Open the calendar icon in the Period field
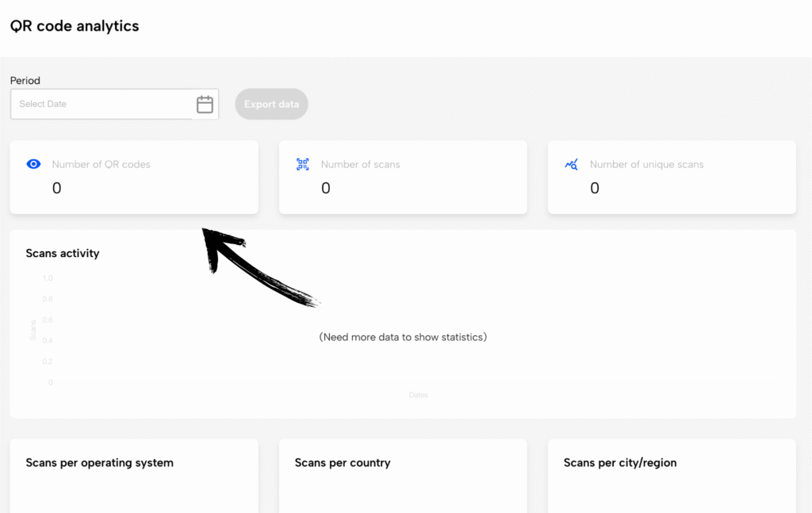The image size is (812, 513). (205, 104)
